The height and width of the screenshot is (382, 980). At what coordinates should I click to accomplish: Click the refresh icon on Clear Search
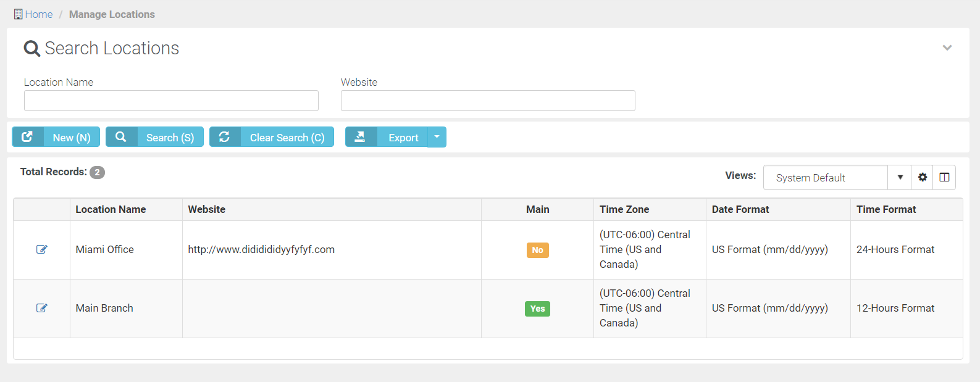[x=225, y=137]
